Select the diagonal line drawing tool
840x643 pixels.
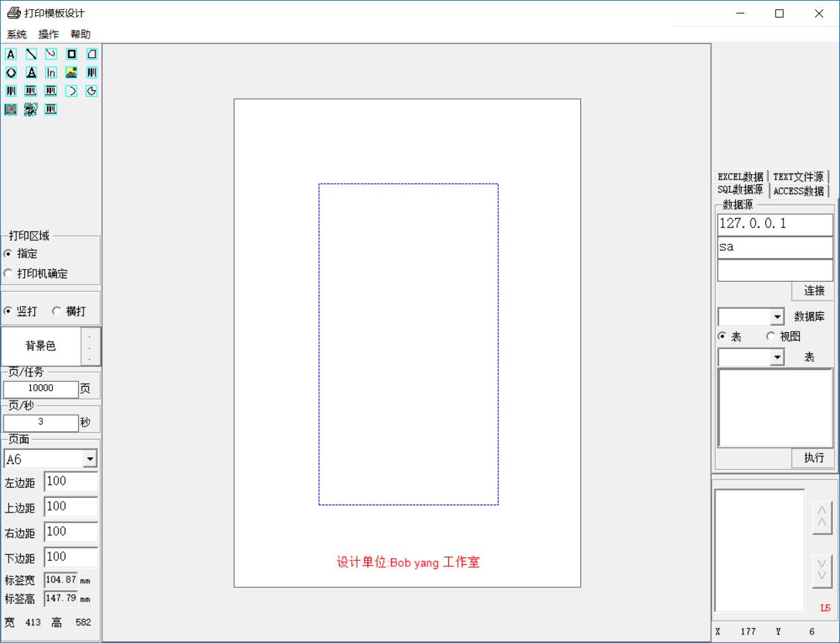point(31,54)
